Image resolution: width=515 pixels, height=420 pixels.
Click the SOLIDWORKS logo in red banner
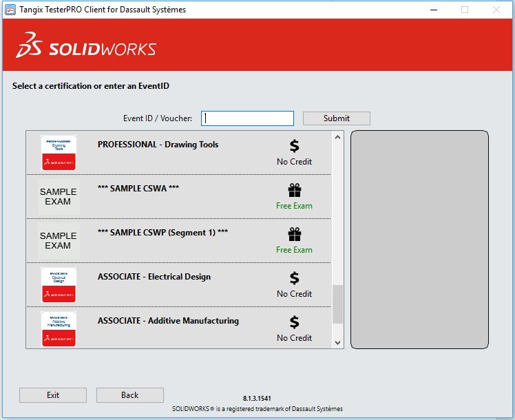[86, 45]
